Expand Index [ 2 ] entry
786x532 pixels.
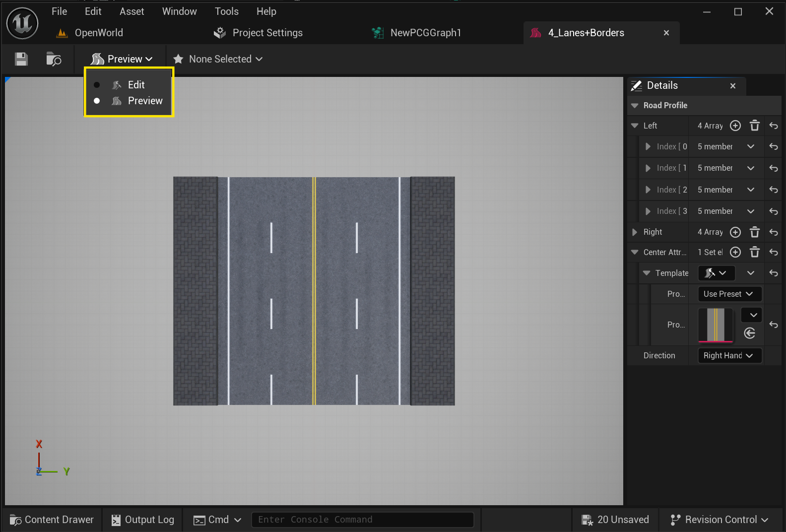tap(648, 190)
